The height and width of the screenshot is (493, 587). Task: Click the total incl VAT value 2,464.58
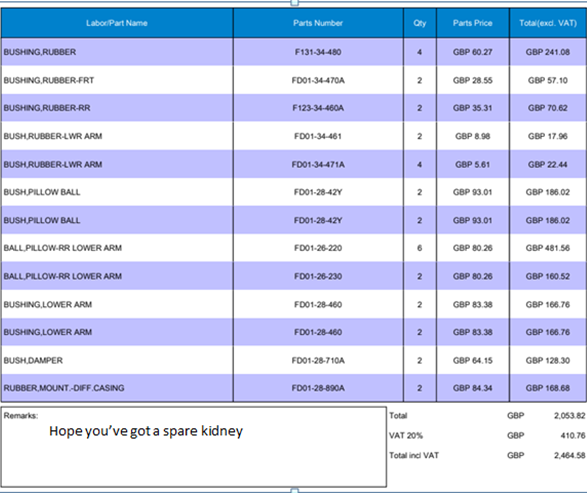point(569,456)
